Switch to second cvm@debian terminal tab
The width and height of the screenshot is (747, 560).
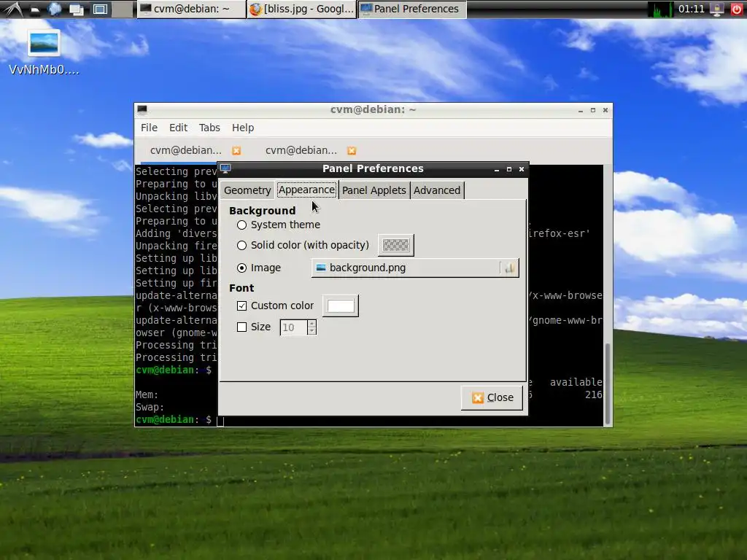(x=301, y=150)
